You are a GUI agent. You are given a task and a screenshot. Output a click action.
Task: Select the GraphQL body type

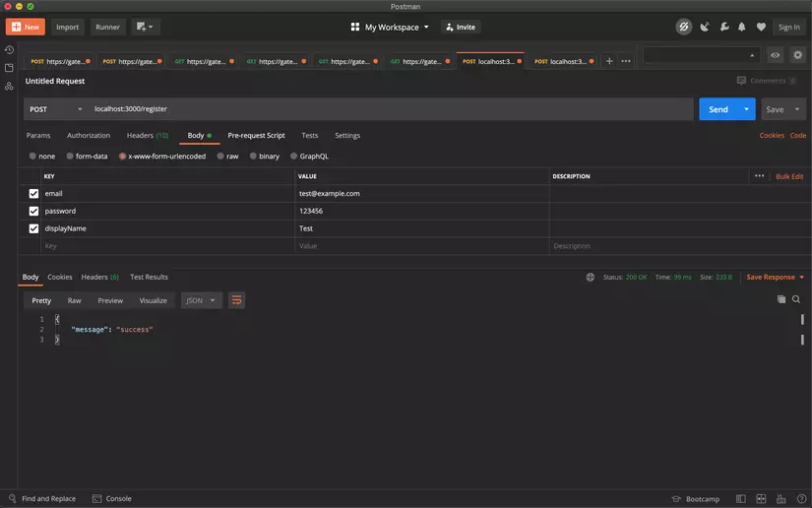point(309,156)
